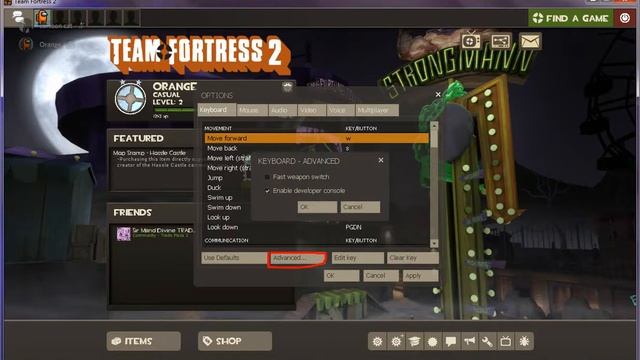The height and width of the screenshot is (360, 640).
Task: Enable the Fast weapon switch checkbox
Action: pos(267,177)
